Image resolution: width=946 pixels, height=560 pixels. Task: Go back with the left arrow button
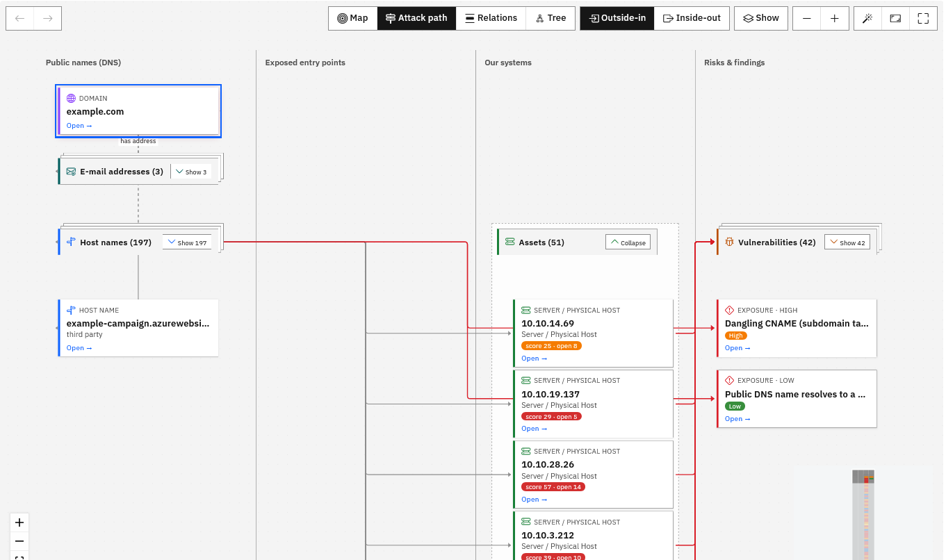pyautogui.click(x=20, y=18)
